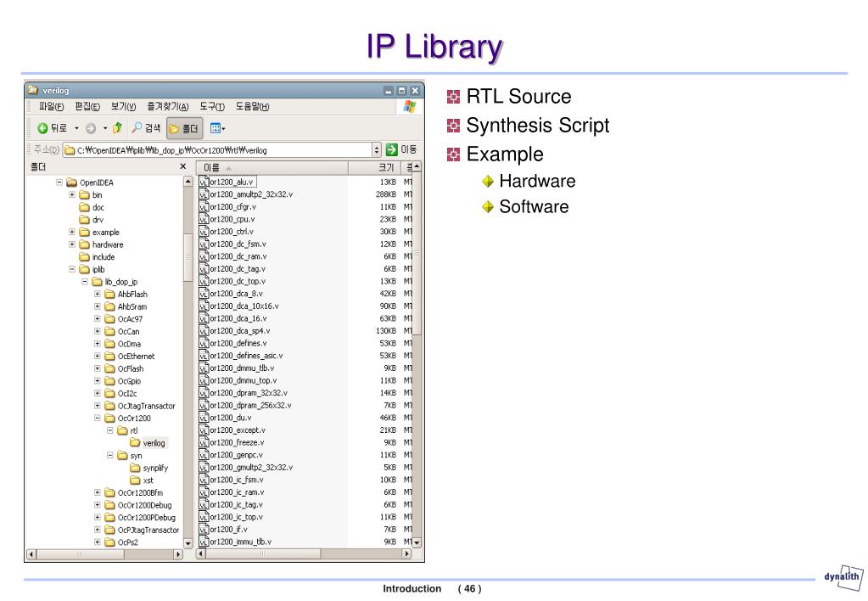Select file or1200_defines.v icon
The image size is (868, 601).
click(204, 344)
